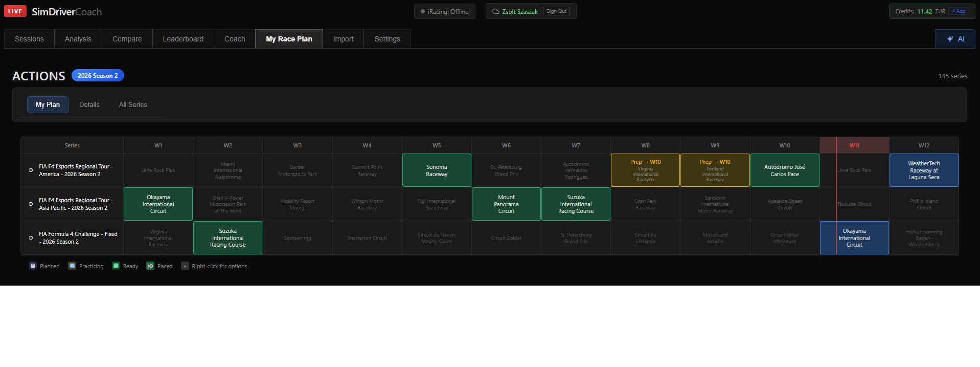Click the Planned clipboard legend icon
Image resolution: width=980 pixels, height=367 pixels.
[33, 266]
